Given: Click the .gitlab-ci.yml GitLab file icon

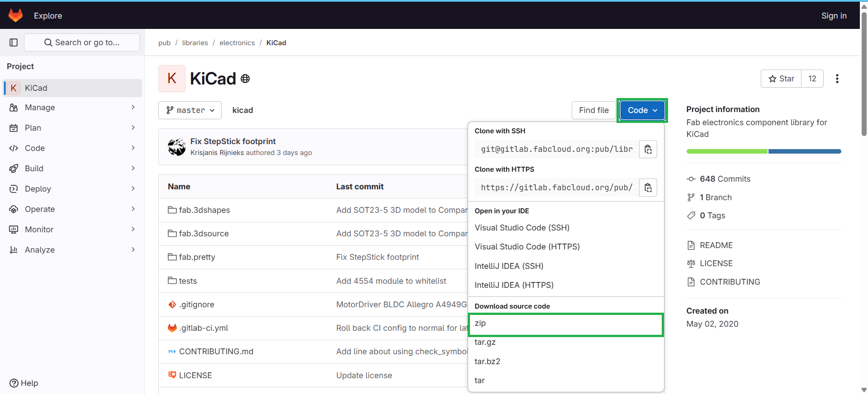Looking at the screenshot, I should click(x=172, y=328).
